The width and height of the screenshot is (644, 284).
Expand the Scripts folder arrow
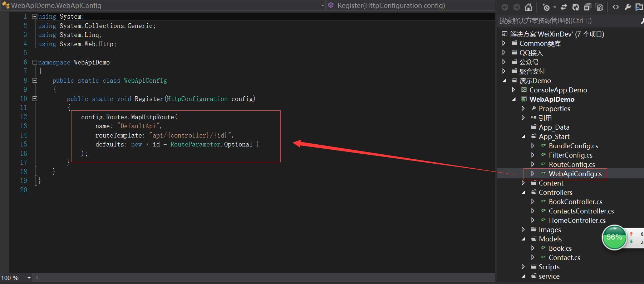point(523,267)
